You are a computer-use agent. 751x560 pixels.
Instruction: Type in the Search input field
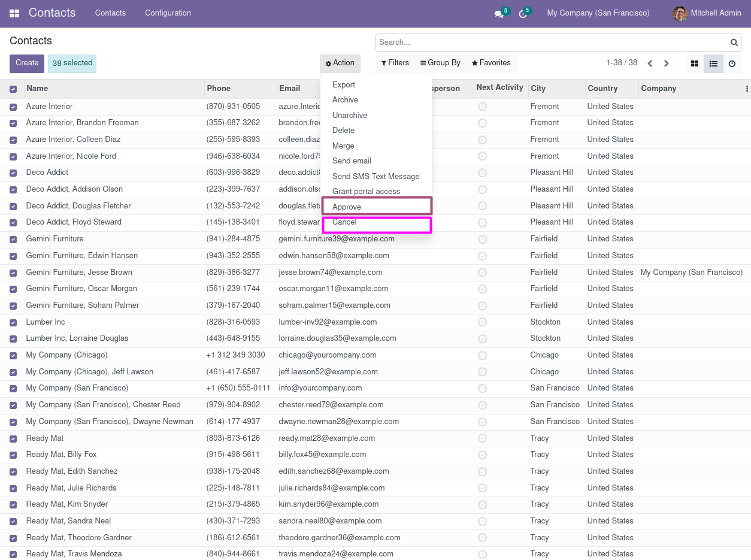coord(551,43)
